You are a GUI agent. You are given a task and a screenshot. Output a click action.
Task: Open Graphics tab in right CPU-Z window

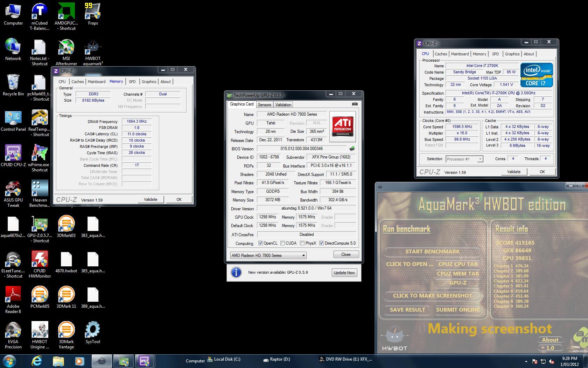[512, 54]
